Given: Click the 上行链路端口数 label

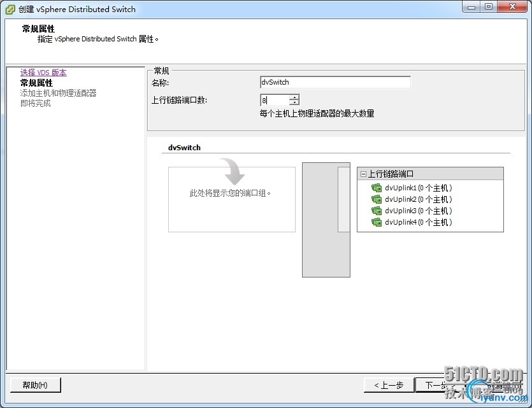Looking at the screenshot, I should coord(179,101).
